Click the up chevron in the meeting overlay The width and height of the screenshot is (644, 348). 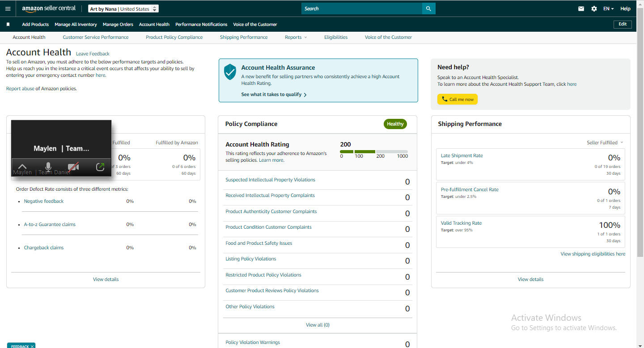click(22, 167)
